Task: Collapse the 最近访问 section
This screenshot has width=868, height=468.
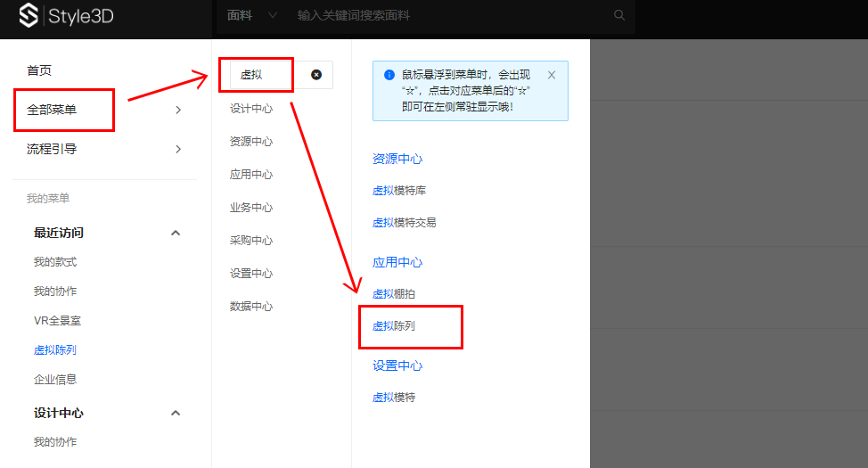Action: [x=176, y=233]
